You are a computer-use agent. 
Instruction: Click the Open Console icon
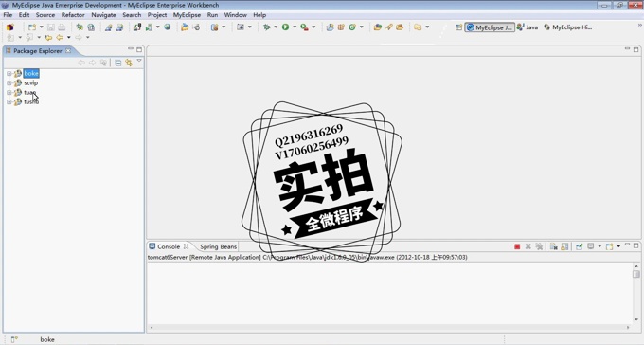click(610, 246)
